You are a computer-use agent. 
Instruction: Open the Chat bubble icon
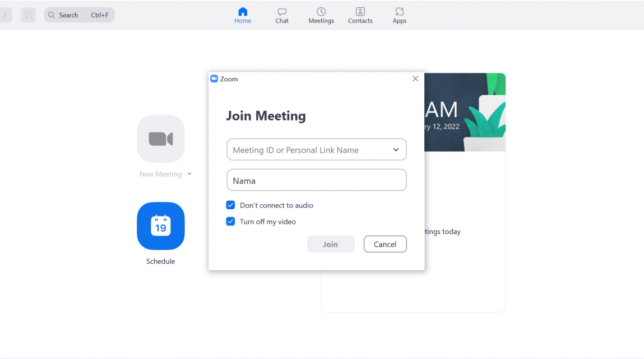282,12
